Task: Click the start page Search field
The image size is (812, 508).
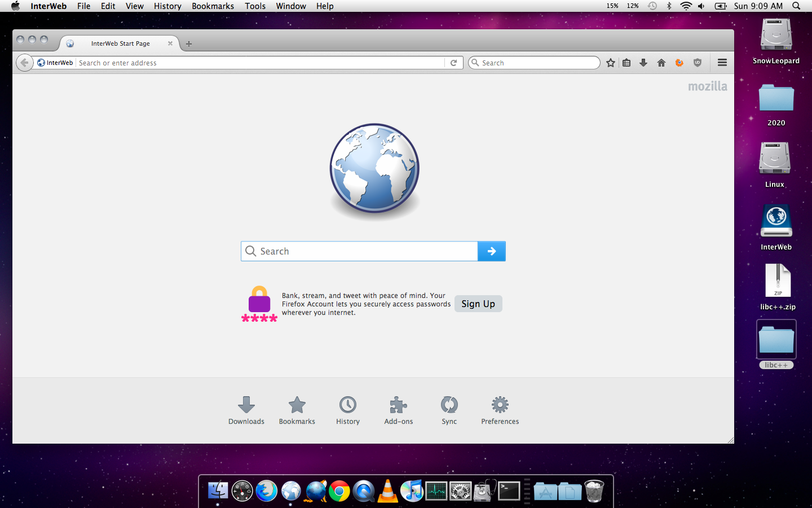Action: tap(359, 251)
